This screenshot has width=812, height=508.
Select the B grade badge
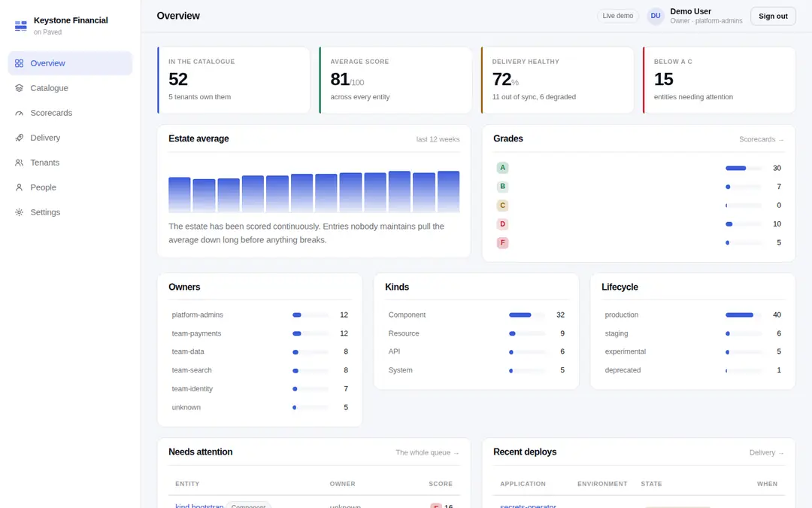[502, 187]
